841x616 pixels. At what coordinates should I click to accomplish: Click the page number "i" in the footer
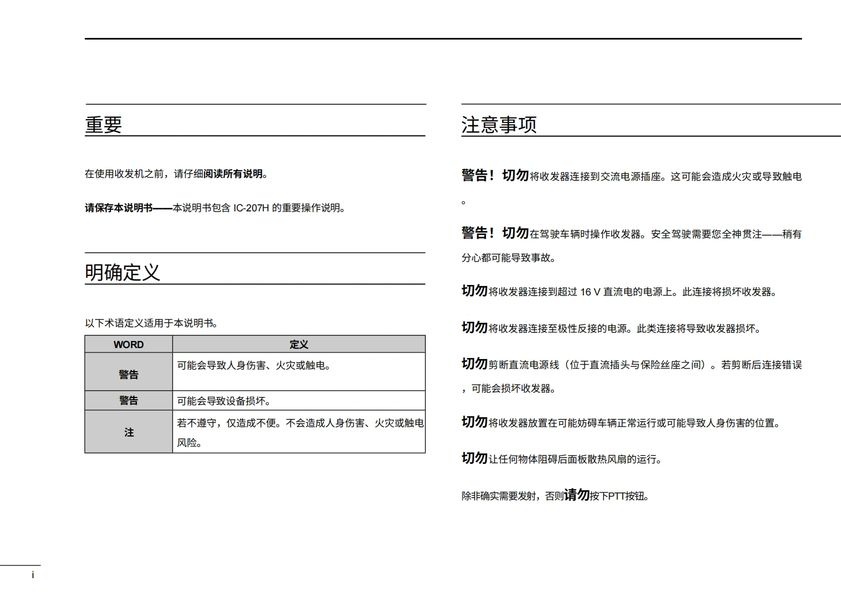pyautogui.click(x=33, y=575)
